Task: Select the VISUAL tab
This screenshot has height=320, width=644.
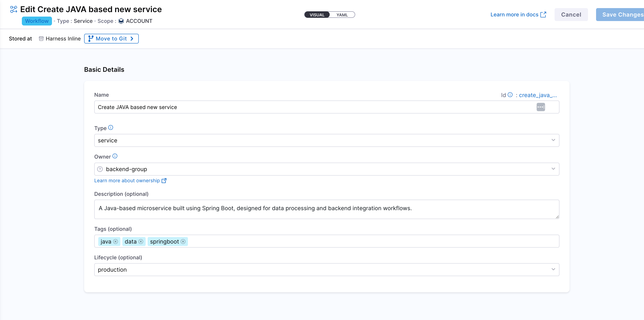Action: 317,15
